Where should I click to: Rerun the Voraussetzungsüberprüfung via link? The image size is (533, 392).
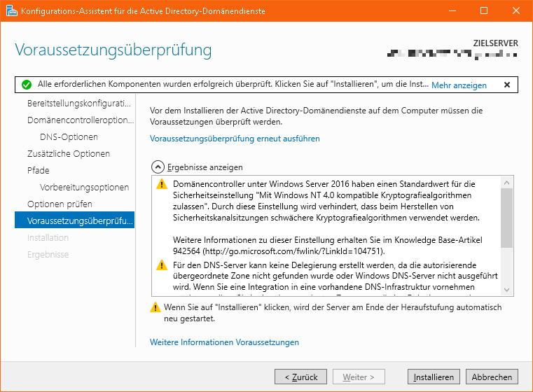click(235, 139)
